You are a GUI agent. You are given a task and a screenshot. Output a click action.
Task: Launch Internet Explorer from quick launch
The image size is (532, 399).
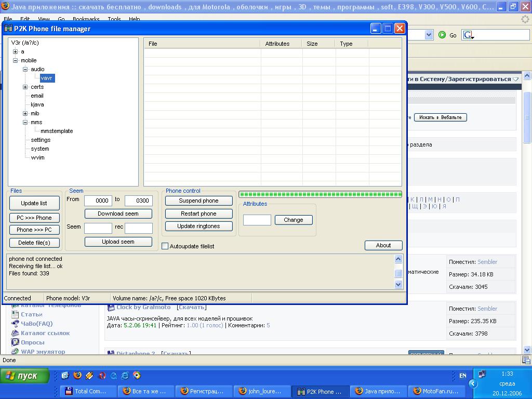[125, 375]
